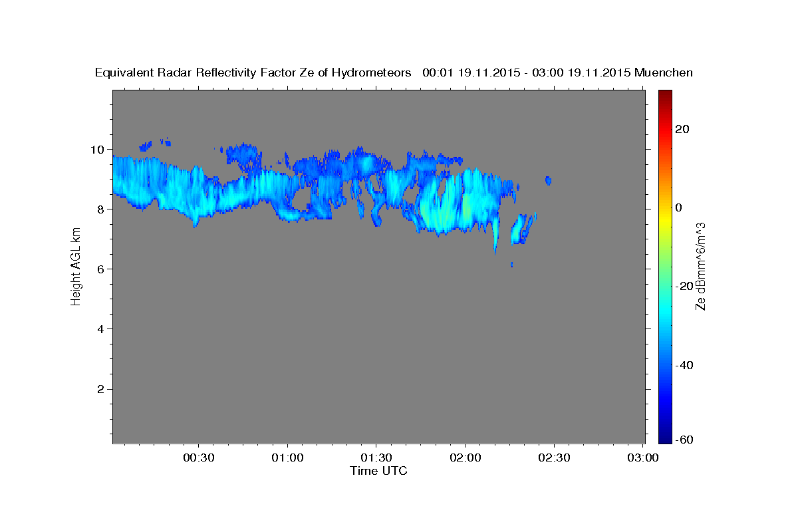Click the '00:30' time tick label
Screen dimensions: 798x532
coord(199,458)
